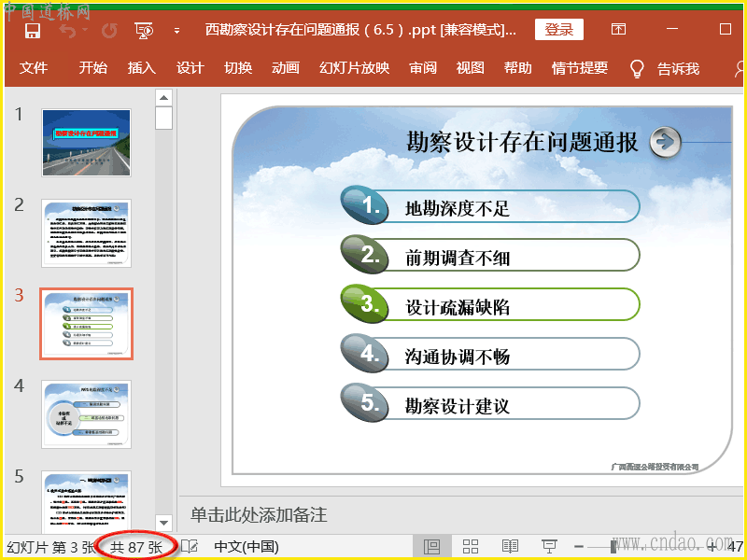The image size is (747, 560).
Task: Click the 3. 设计疏漏缺陷 item
Action: pyautogui.click(x=490, y=305)
